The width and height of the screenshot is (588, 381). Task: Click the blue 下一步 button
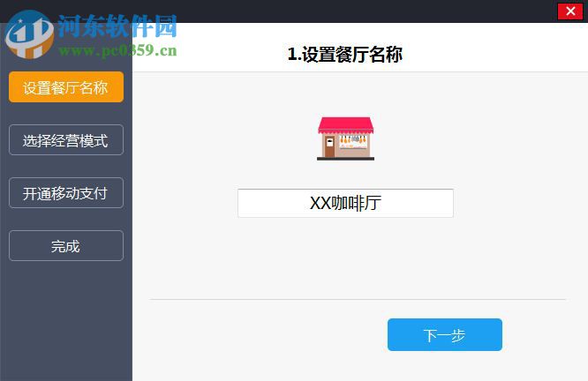tap(445, 334)
